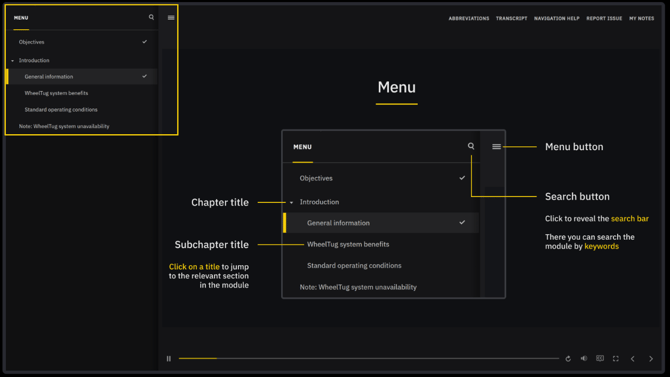Image resolution: width=670 pixels, height=377 pixels.
Task: Go to the next slide
Action: (651, 359)
